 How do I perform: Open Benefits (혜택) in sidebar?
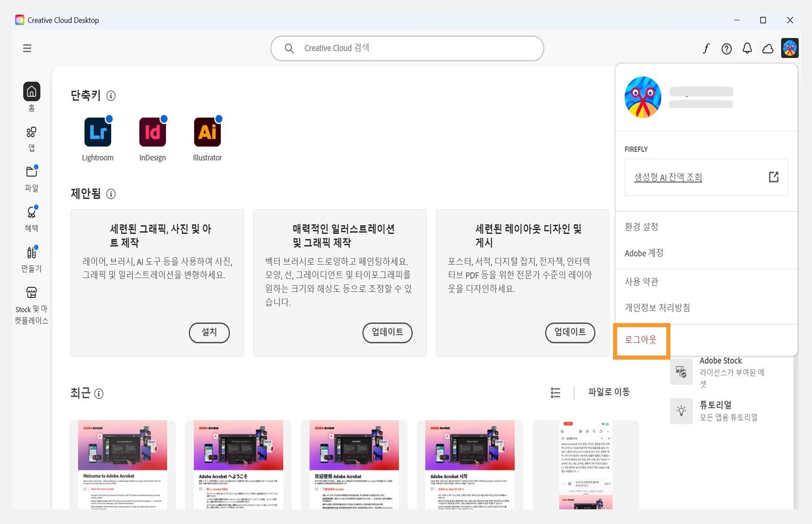pos(31,219)
